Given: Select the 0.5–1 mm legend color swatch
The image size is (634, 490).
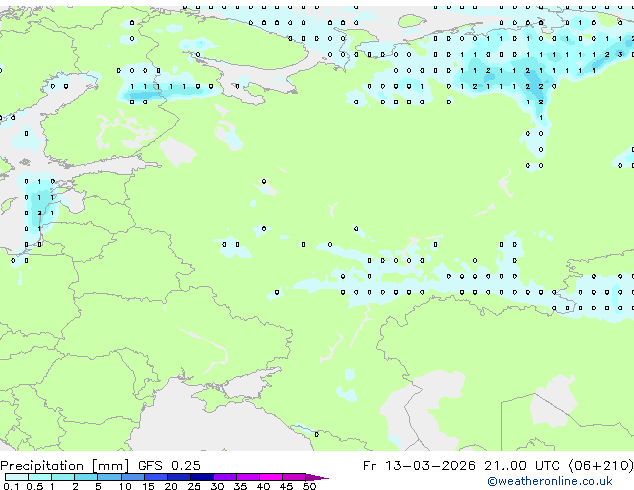Looking at the screenshot, I should [x=40, y=477].
